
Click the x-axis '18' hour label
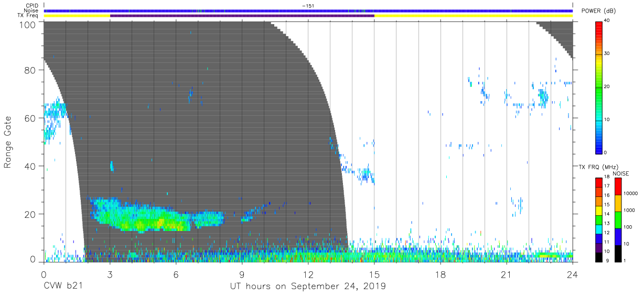(441, 274)
